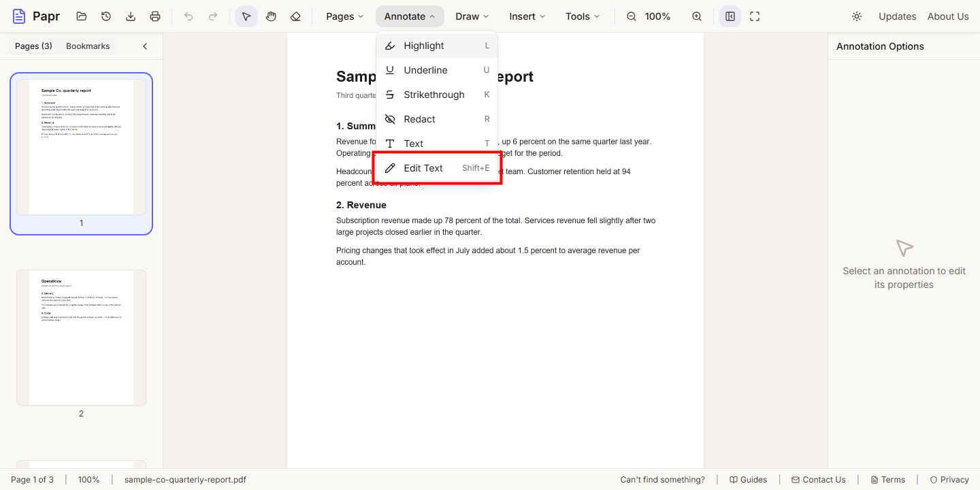Choose Highlight from the Annotate menu
This screenshot has height=490, width=980.
point(437,46)
